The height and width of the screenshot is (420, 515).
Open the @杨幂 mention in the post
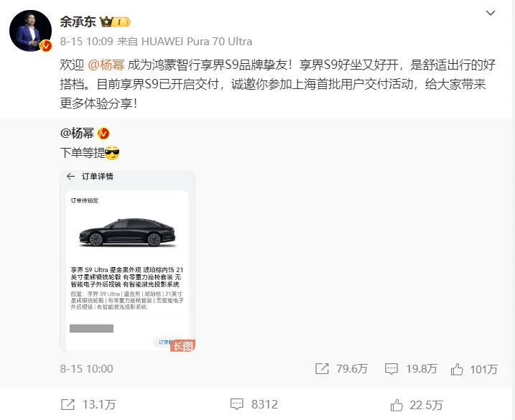tap(106, 65)
